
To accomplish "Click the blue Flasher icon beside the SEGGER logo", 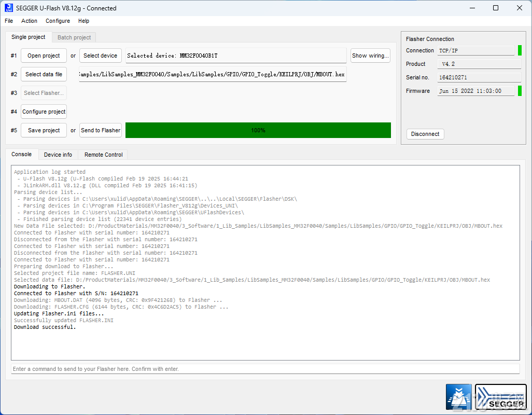I will coord(459,397).
